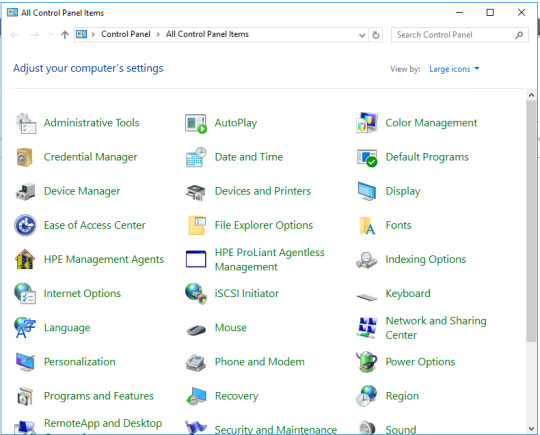The height and width of the screenshot is (435, 540).
Task: Open the Personalization icon
Action: tap(25, 362)
